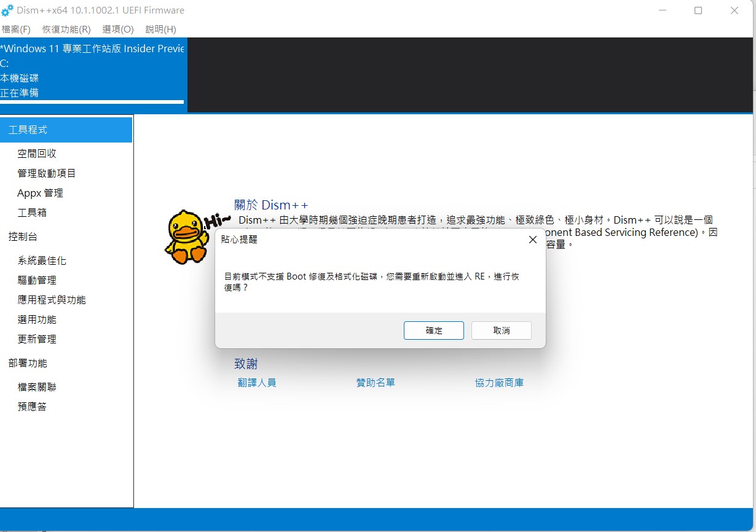
Task: Follow the 協力廠商庫 link
Action: tap(499, 383)
